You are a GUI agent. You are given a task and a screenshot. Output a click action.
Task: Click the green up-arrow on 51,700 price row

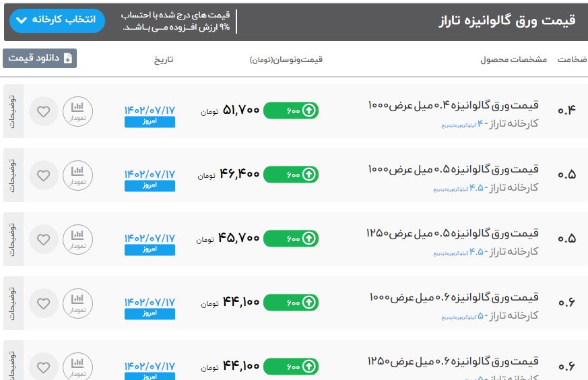point(309,110)
